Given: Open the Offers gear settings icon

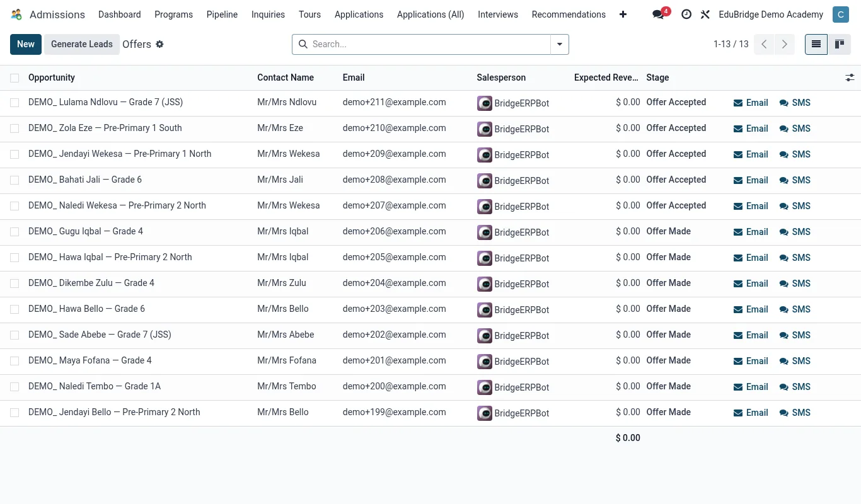Looking at the screenshot, I should tap(159, 44).
